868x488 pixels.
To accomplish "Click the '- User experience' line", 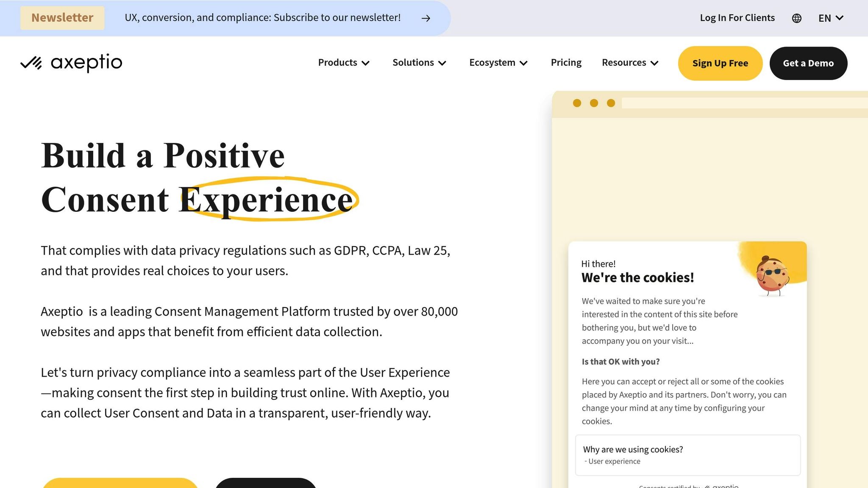I will coord(612,461).
